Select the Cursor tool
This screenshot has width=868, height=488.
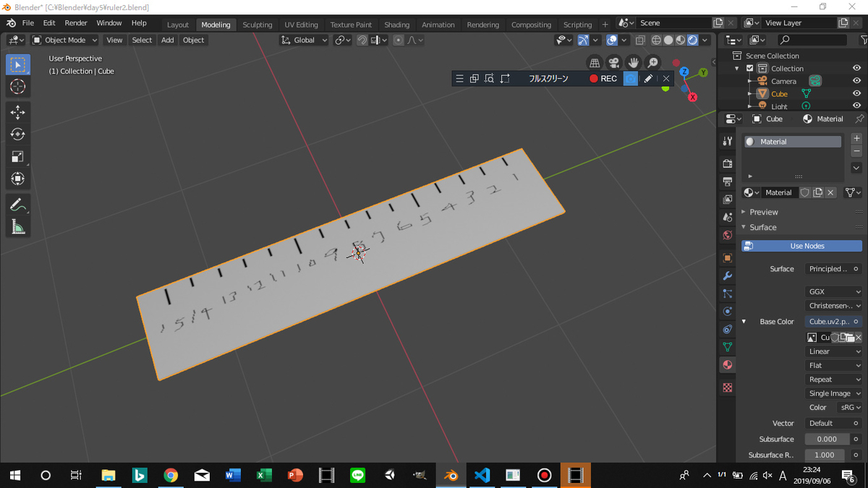(18, 87)
